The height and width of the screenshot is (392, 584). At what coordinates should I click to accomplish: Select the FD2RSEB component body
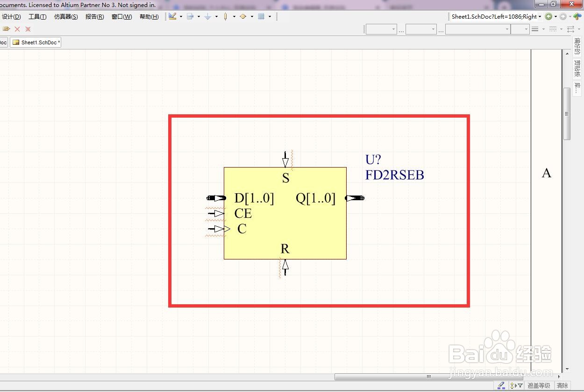coord(285,213)
